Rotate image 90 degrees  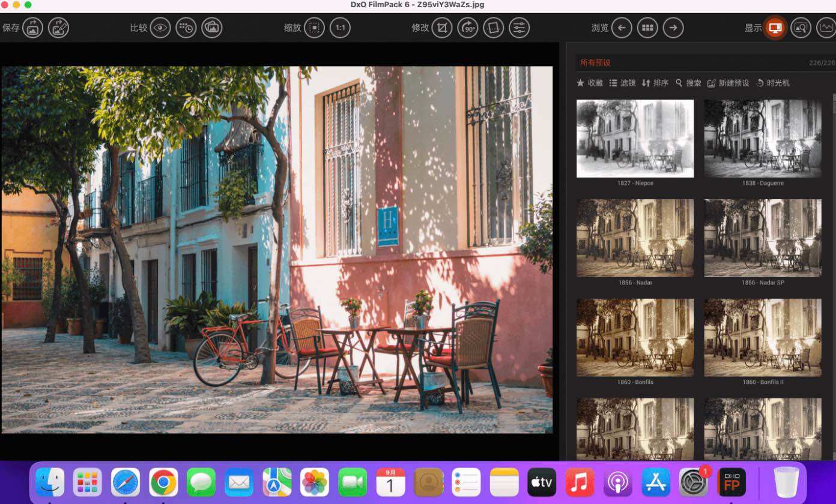pyautogui.click(x=467, y=28)
